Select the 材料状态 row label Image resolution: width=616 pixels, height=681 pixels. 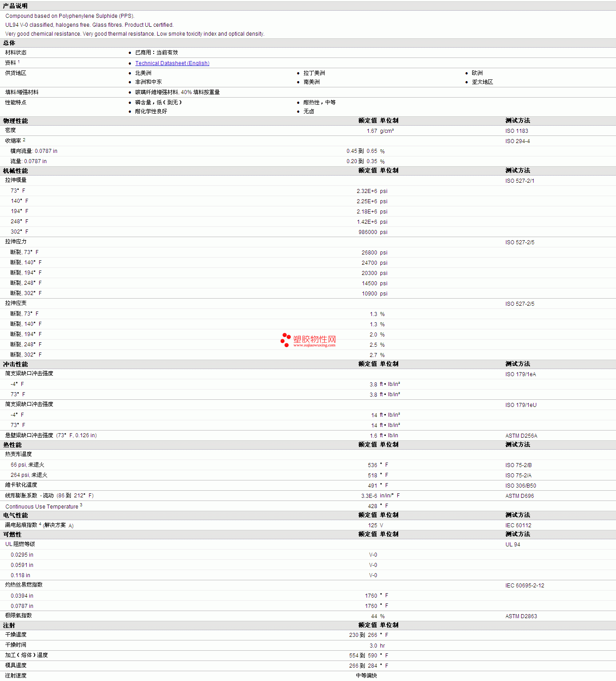[x=16, y=53]
